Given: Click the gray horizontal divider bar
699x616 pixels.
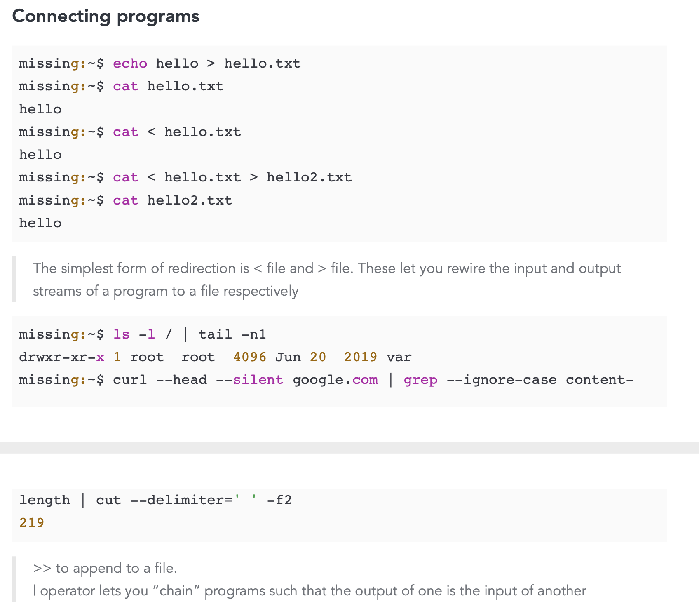Looking at the screenshot, I should [349, 447].
